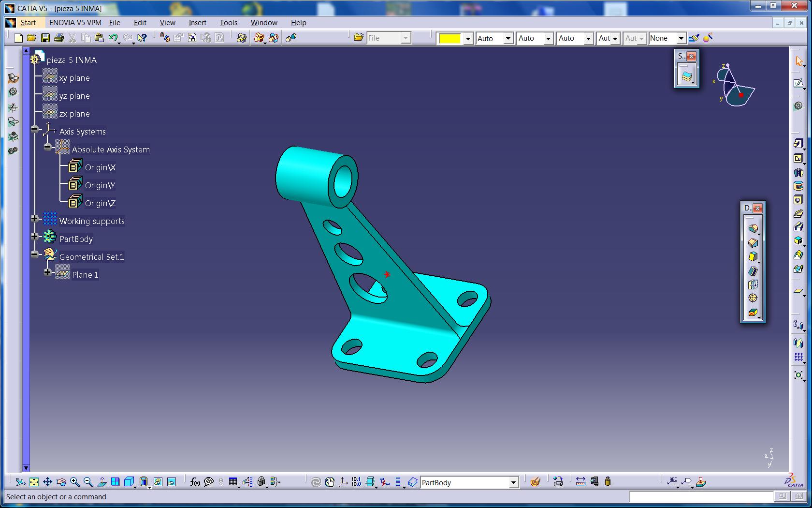Expand the Working supports node

[35, 218]
